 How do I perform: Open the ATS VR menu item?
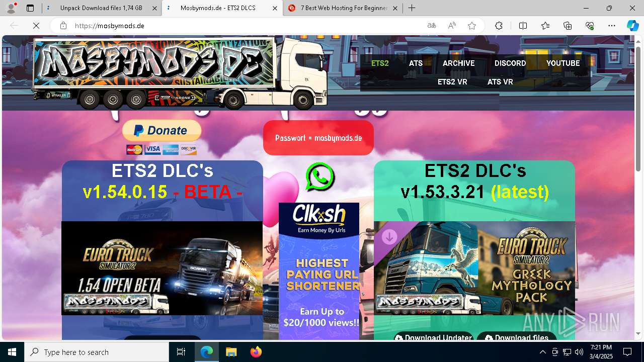pos(500,82)
